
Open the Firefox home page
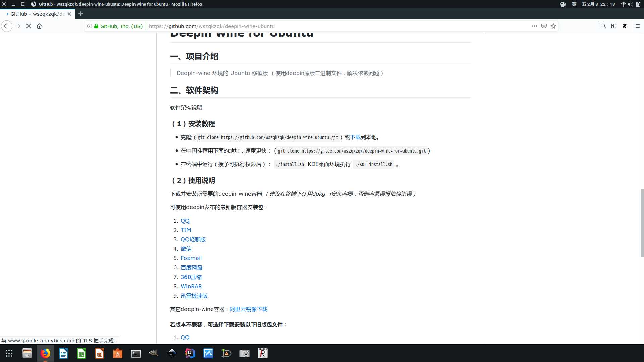39,26
